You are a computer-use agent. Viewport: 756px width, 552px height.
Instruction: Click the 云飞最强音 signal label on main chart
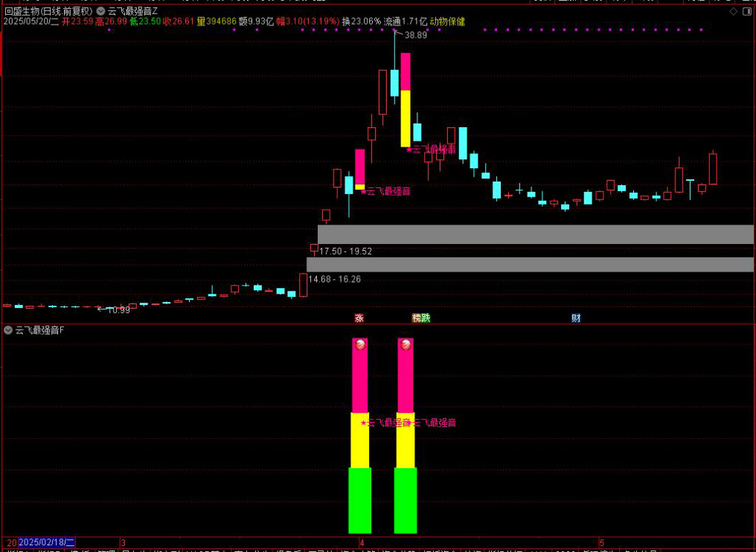pos(388,191)
